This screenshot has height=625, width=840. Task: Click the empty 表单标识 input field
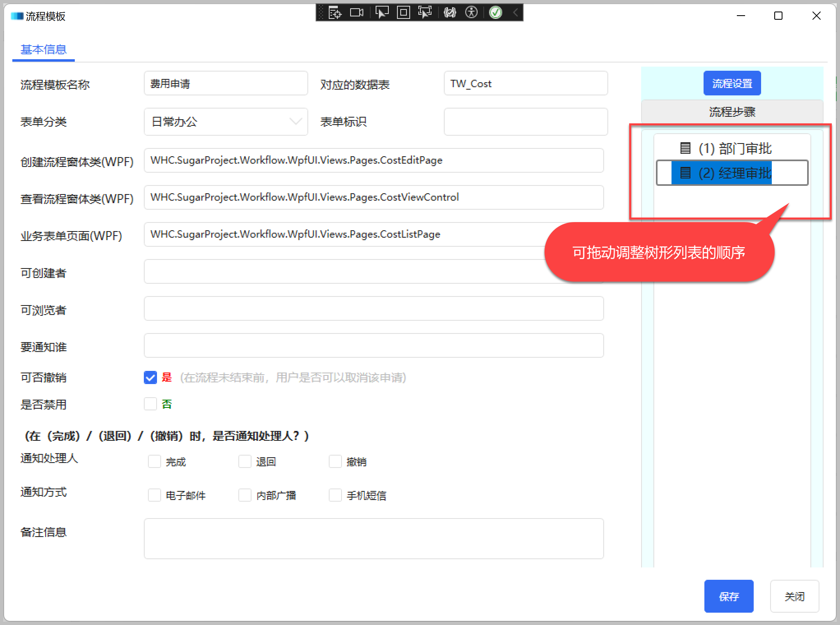tap(526, 122)
